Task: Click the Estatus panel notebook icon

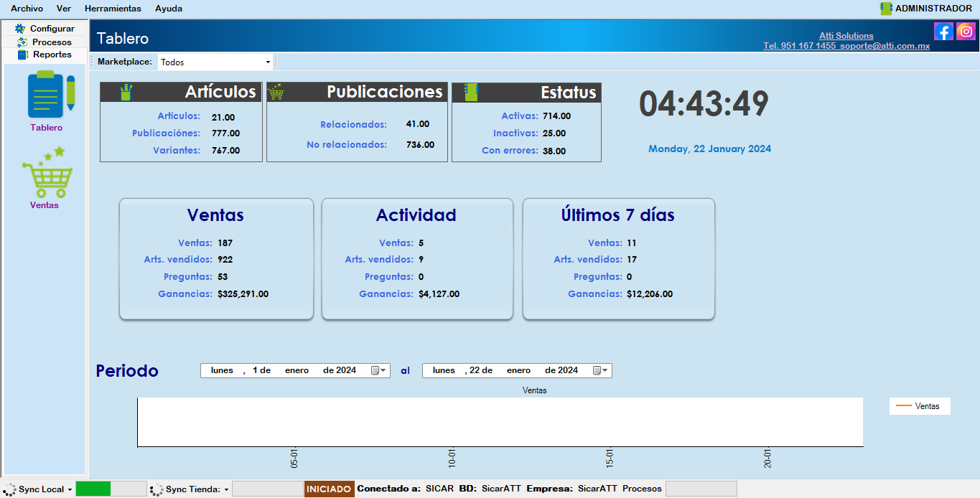Action: click(x=471, y=92)
